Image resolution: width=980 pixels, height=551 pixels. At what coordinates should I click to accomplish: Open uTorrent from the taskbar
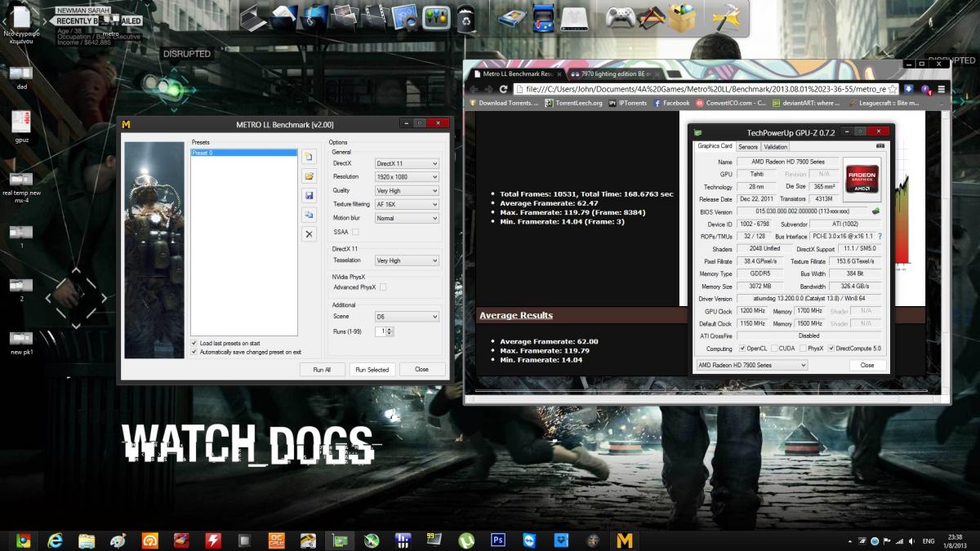point(466,540)
